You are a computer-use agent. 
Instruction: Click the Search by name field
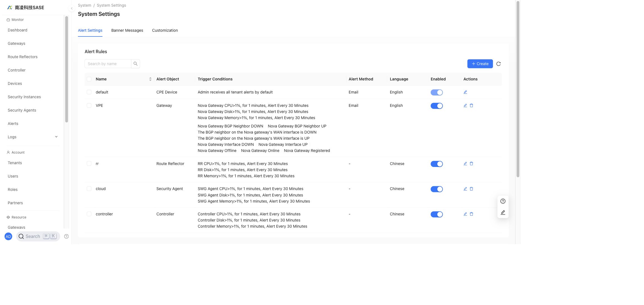pos(108,64)
